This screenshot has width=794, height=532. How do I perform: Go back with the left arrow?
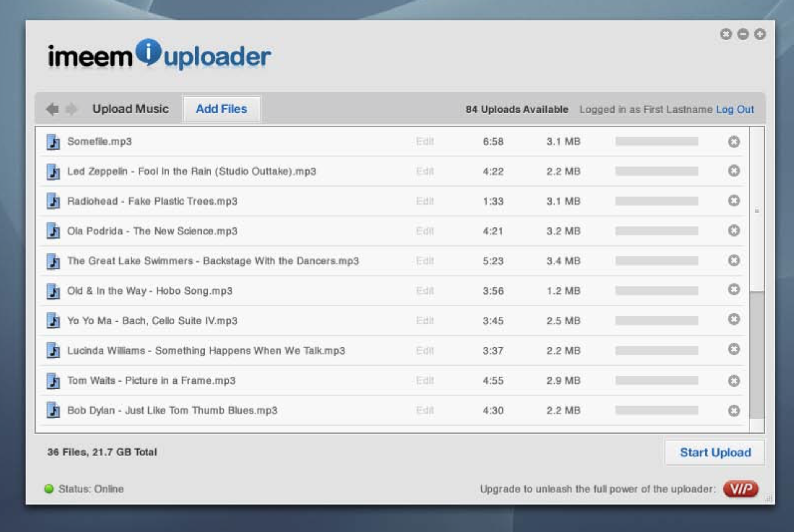click(x=52, y=109)
